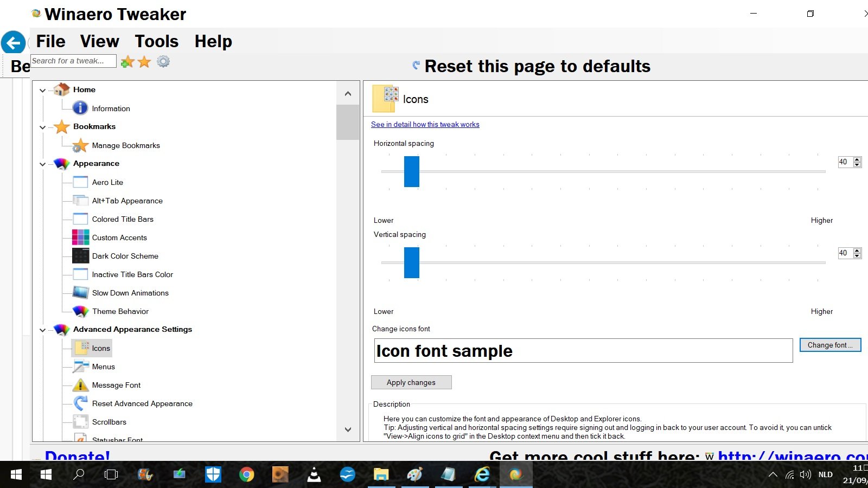Select the Slow Down Animations icon
This screenshot has height=488, width=868.
[80, 293]
